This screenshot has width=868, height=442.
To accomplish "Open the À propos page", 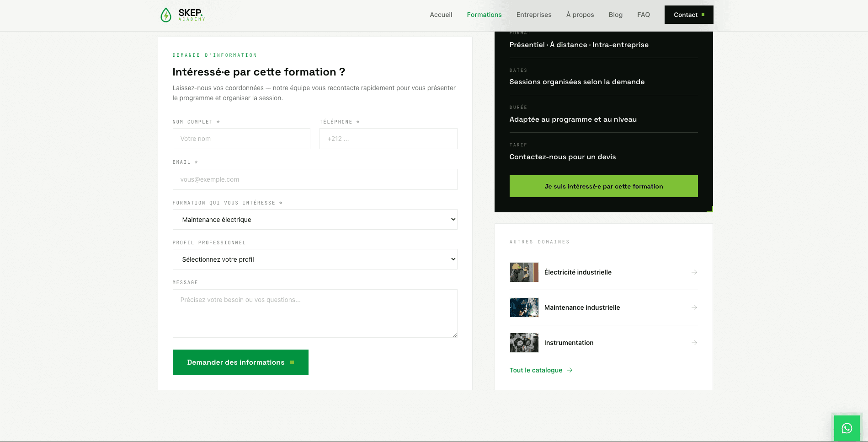I will [580, 15].
